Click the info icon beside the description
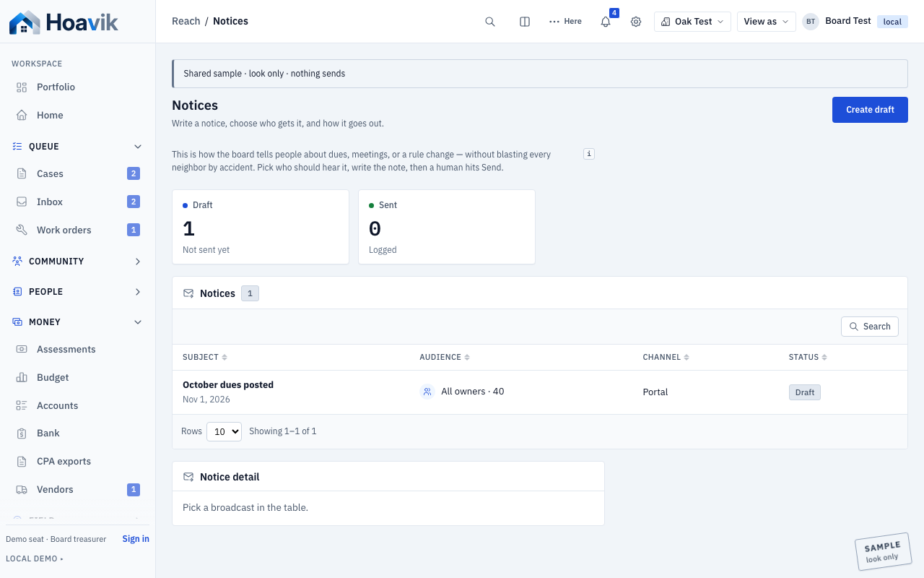 589,154
